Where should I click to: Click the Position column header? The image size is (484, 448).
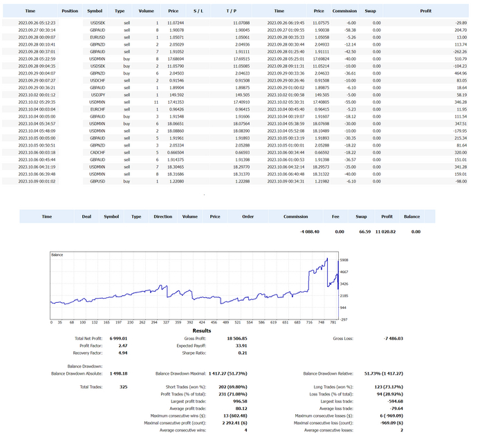coord(70,11)
